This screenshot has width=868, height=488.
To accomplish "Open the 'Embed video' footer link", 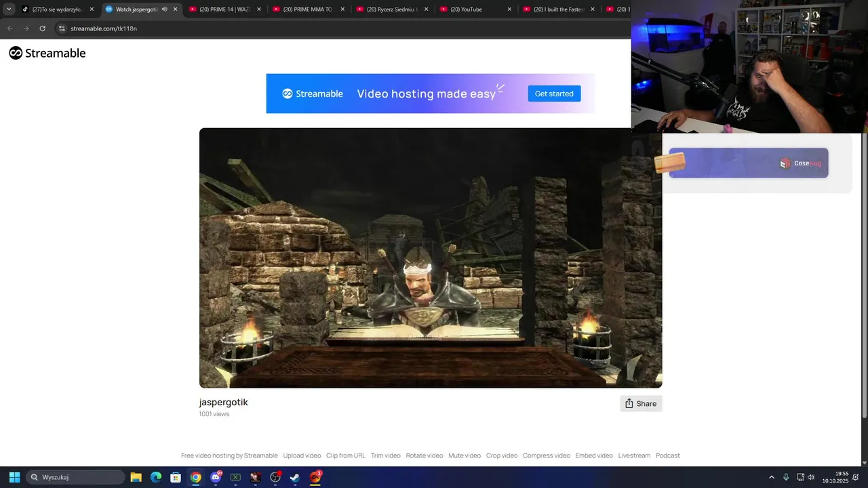I will [594, 455].
